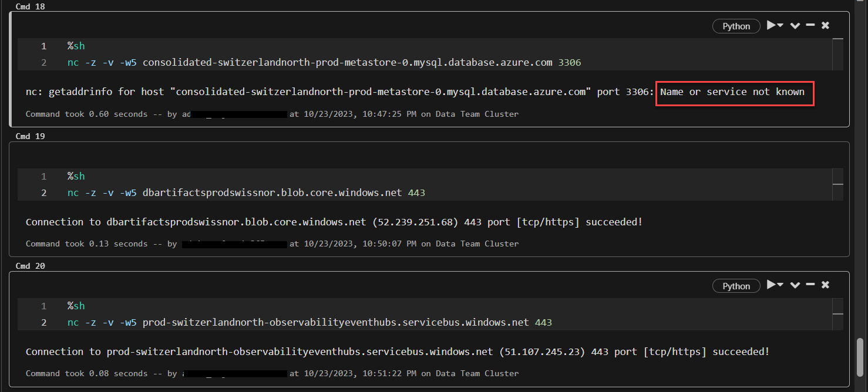Screen dimensions: 868x392
Task: Click the nc command on line 2 of Cmd 19
Action: (x=72, y=192)
